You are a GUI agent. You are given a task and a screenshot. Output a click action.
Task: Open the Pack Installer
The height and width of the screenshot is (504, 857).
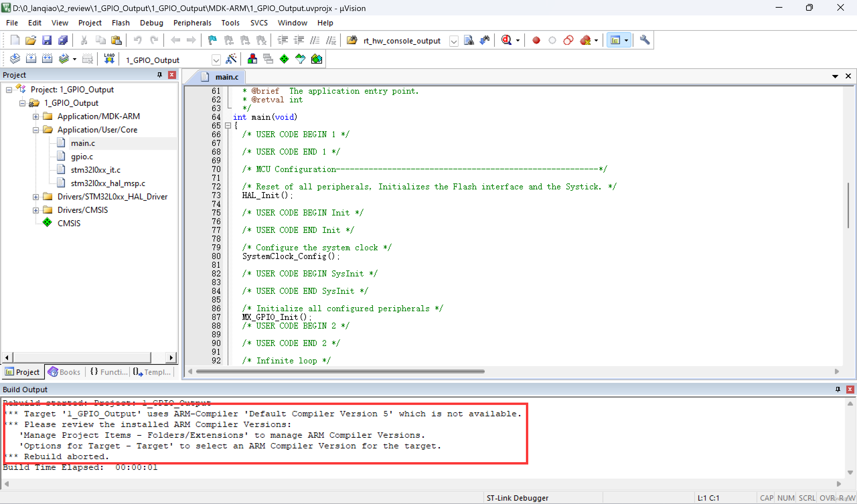[x=316, y=59]
